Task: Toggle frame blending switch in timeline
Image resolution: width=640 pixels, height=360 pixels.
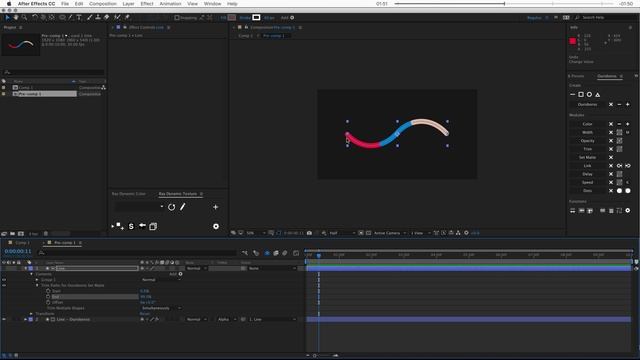Action: click(x=276, y=253)
